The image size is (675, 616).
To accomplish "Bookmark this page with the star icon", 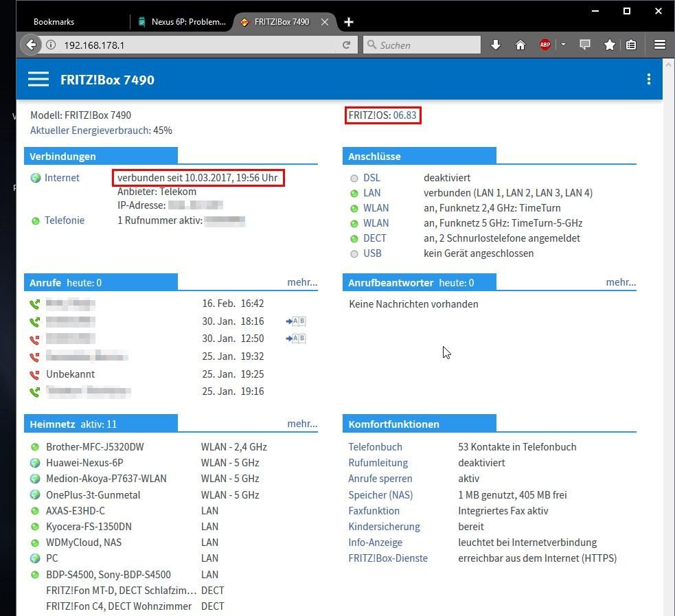I will coord(610,45).
